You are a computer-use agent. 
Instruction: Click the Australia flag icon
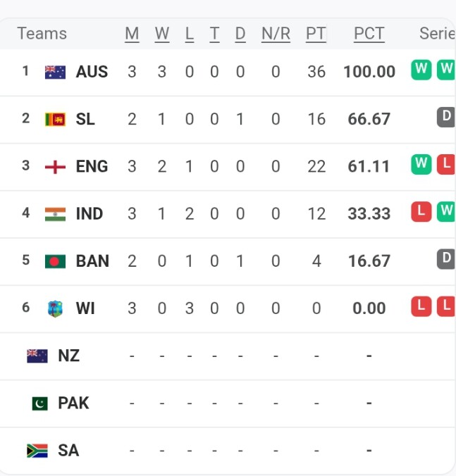point(55,73)
